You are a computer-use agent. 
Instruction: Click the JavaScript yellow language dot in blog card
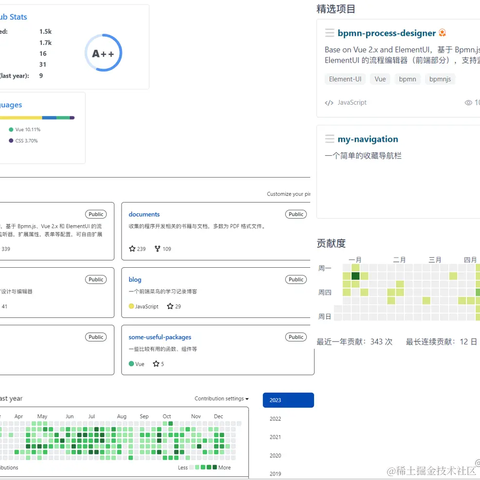pos(131,306)
